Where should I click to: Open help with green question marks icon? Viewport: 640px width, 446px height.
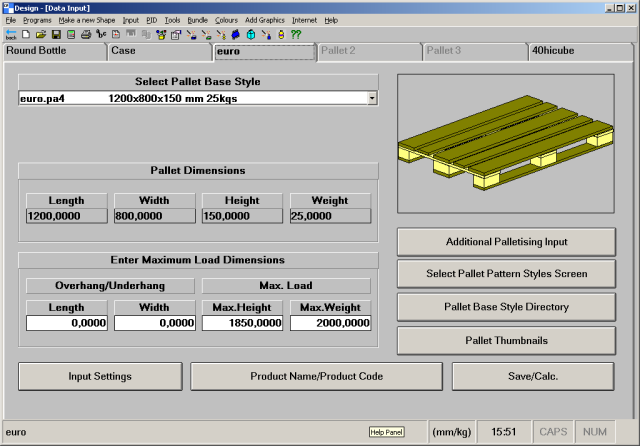point(296,35)
